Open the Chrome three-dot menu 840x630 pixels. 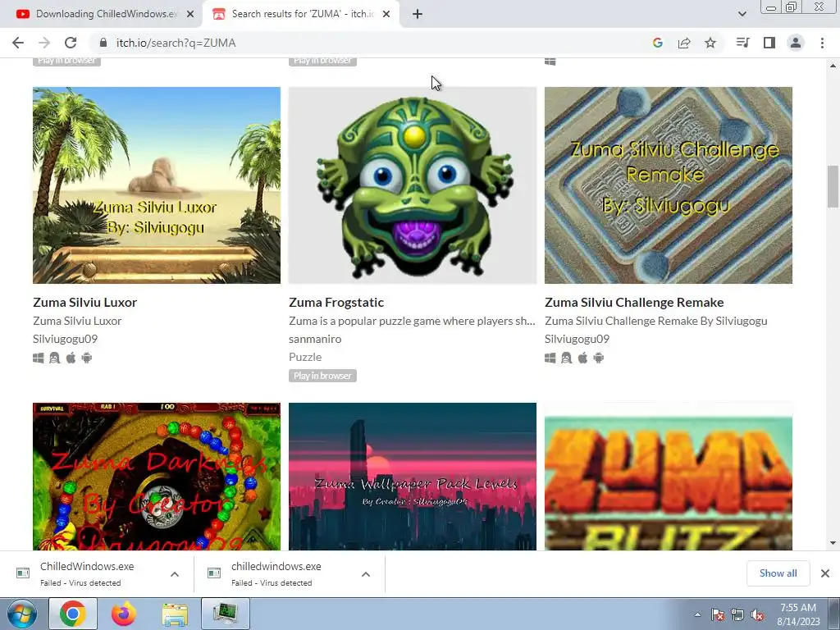click(x=822, y=43)
